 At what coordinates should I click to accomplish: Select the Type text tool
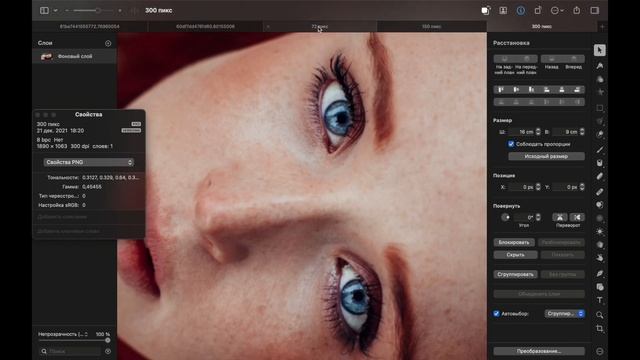pos(600,300)
